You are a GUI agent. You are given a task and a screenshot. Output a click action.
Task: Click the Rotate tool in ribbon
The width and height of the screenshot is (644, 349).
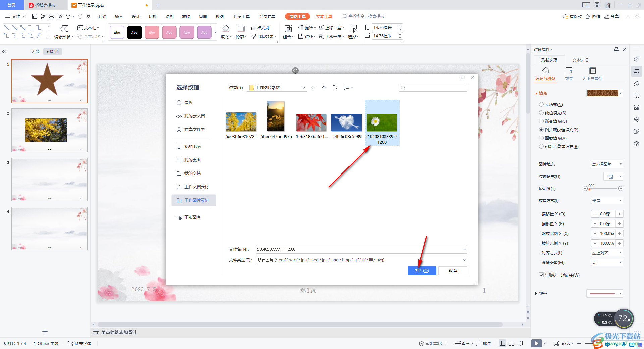(307, 28)
